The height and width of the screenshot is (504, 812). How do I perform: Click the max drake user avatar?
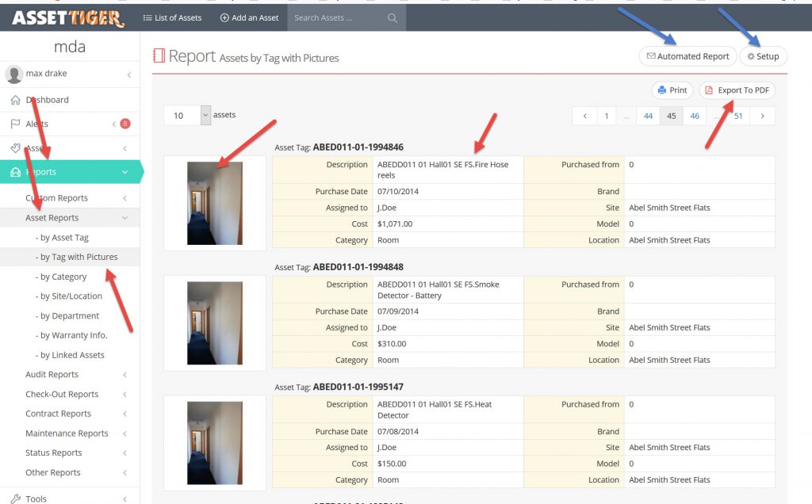[14, 74]
